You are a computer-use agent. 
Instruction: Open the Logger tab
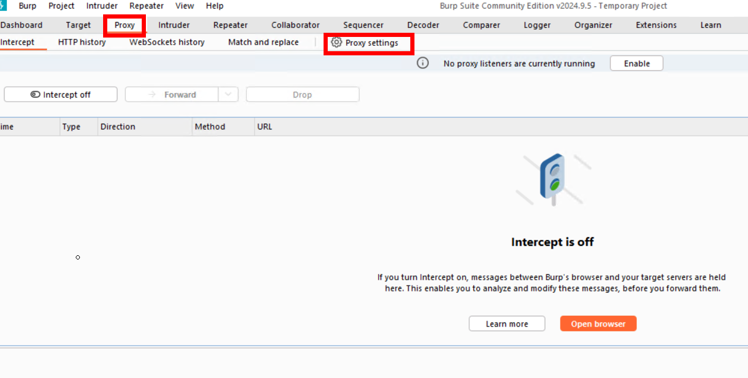pyautogui.click(x=537, y=25)
